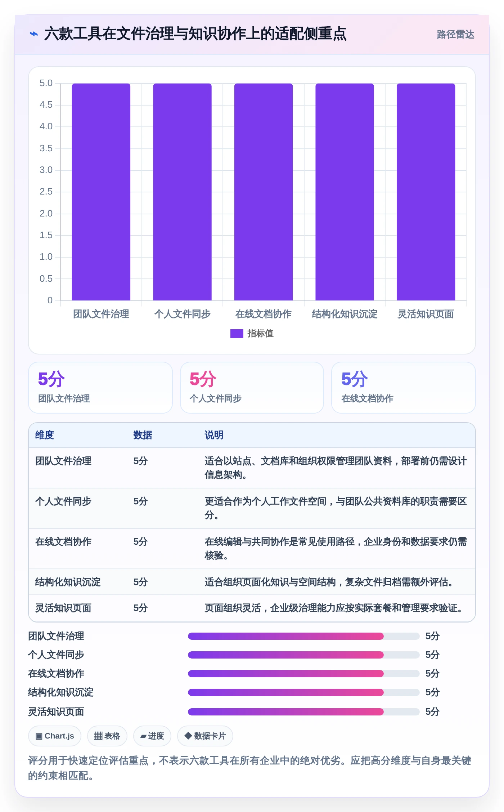Select 团队文件治理 cell in the table
The height and width of the screenshot is (812, 504).
(x=63, y=461)
